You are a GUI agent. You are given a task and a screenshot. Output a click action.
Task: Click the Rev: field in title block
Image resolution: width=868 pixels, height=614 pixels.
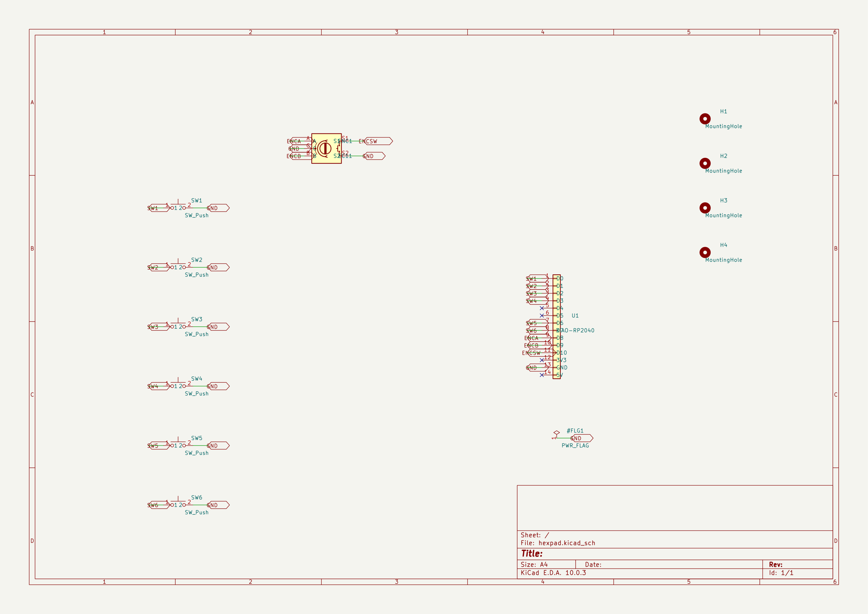[x=776, y=564]
